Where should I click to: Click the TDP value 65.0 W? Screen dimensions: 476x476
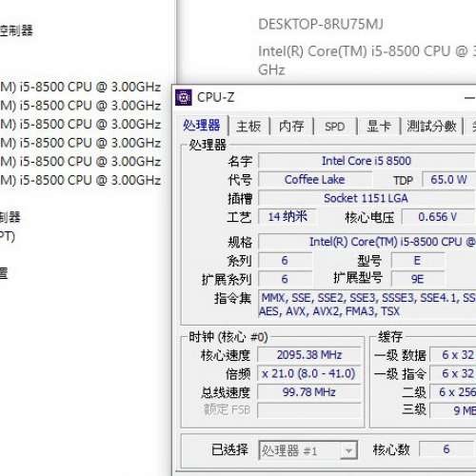pyautogui.click(x=448, y=180)
